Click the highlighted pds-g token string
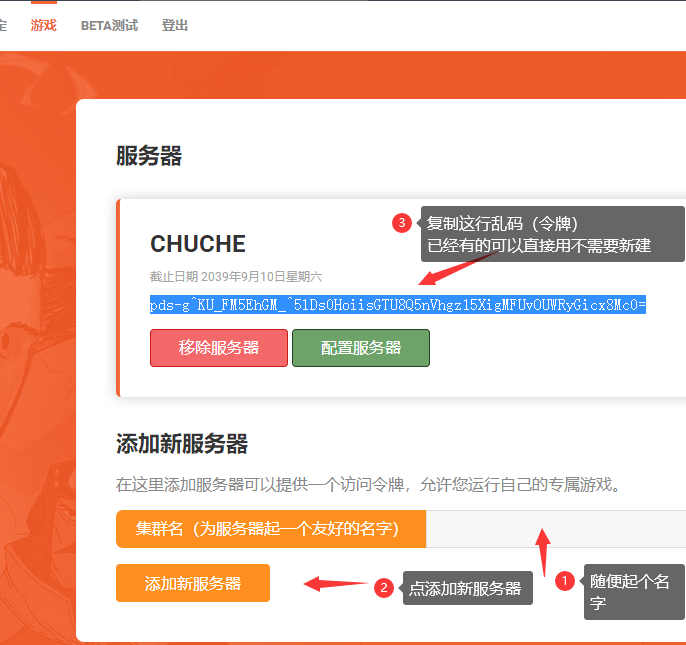This screenshot has height=645, width=686. pyautogui.click(x=398, y=305)
